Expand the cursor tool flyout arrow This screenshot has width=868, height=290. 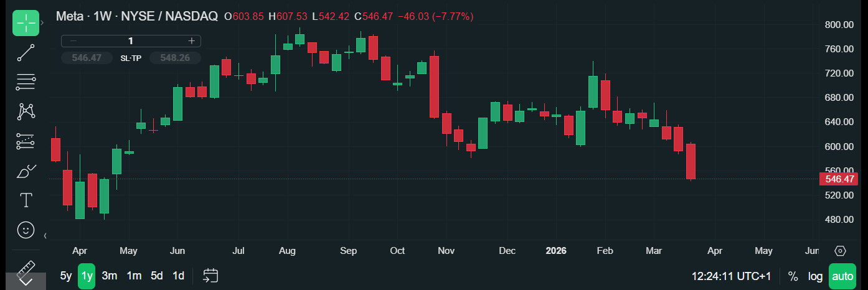coord(42,23)
